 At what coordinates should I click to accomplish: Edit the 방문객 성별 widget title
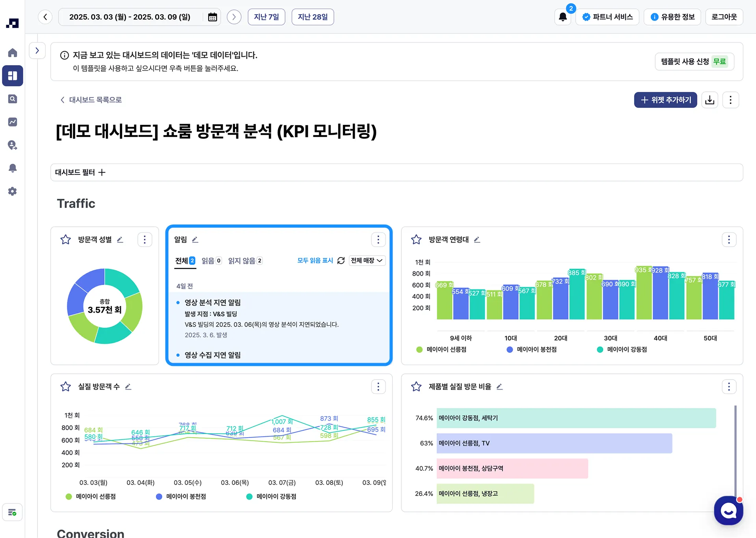pos(120,239)
